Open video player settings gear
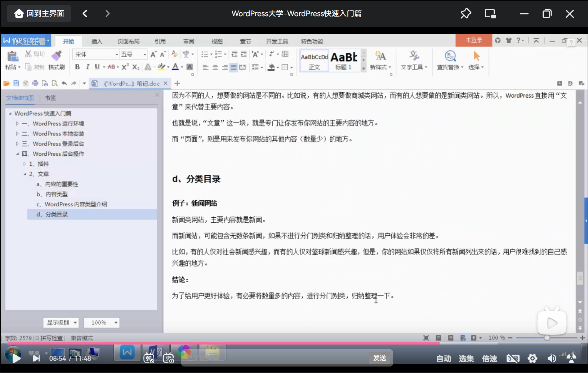 (532, 358)
